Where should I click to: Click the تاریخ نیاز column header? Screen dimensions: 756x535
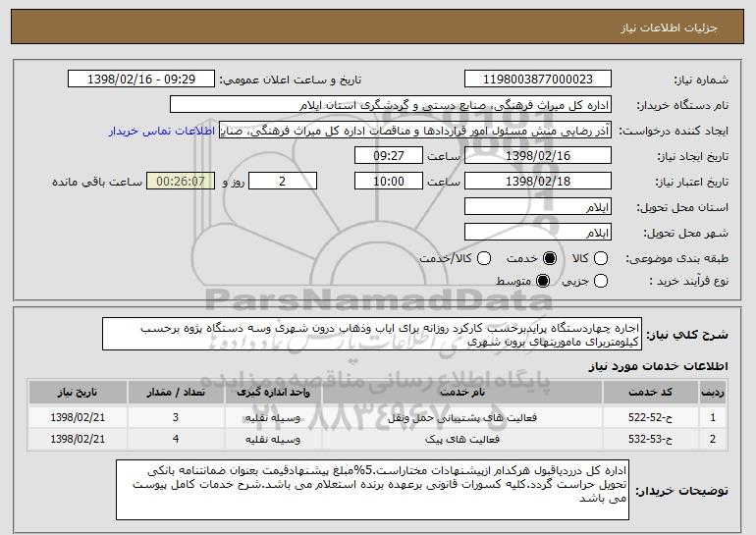(x=78, y=392)
